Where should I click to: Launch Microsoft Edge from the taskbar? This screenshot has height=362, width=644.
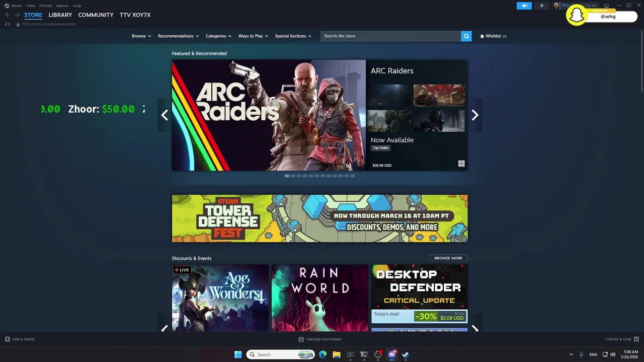(323, 354)
